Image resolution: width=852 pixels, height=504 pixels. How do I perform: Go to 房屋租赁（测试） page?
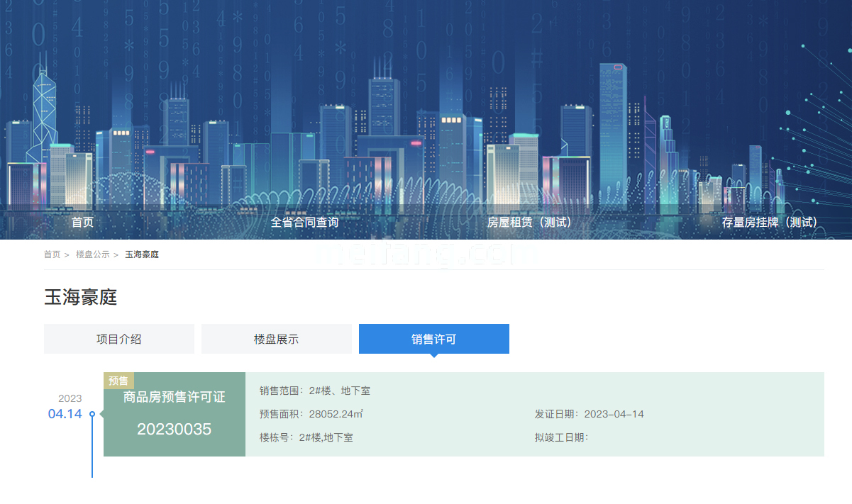[x=529, y=222]
